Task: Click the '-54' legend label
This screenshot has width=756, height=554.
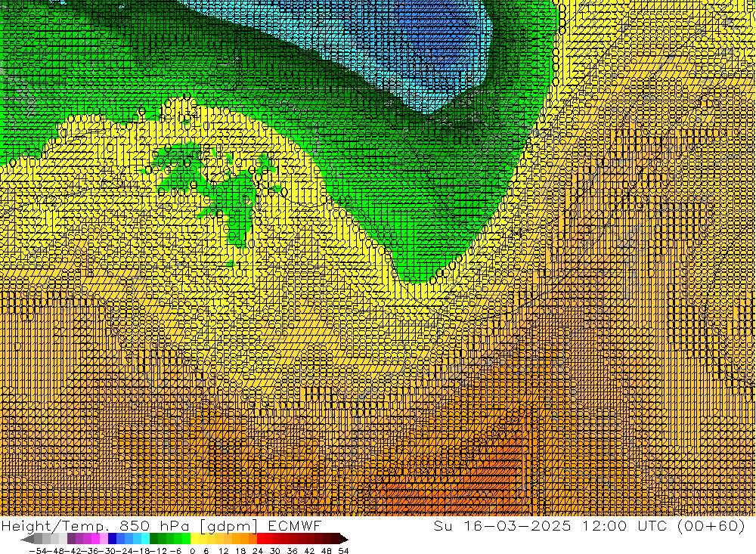Action: click(x=38, y=551)
